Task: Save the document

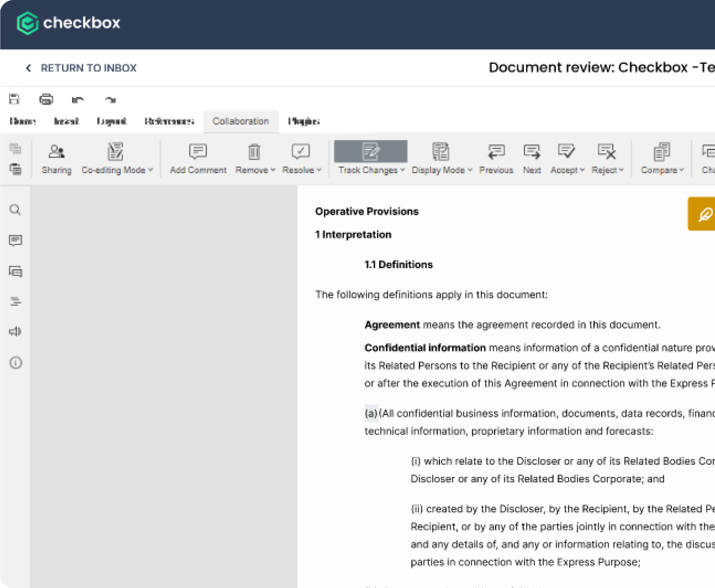Action: (14, 99)
